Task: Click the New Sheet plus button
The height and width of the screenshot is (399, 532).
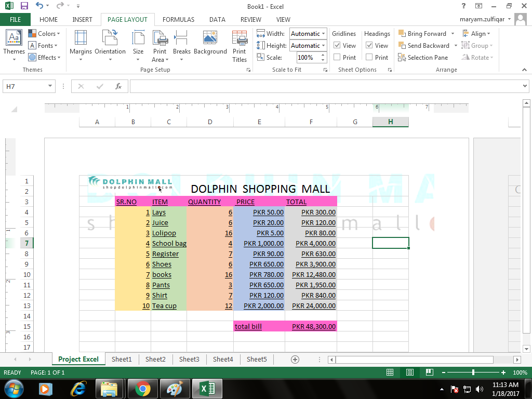Action: coord(295,359)
